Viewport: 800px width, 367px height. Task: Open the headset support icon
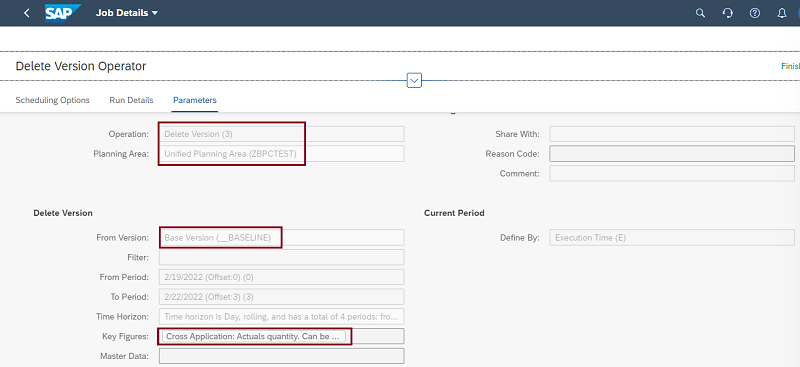[x=728, y=13]
